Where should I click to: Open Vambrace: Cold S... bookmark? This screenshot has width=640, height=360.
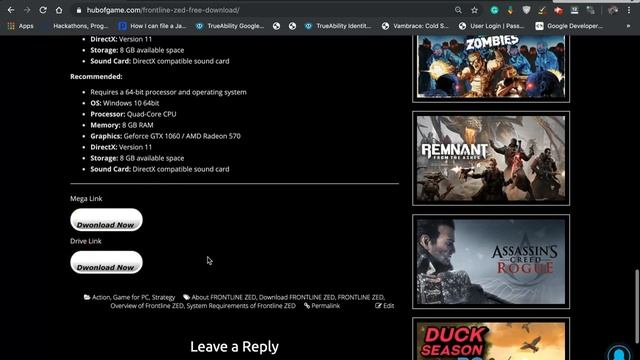[415, 26]
